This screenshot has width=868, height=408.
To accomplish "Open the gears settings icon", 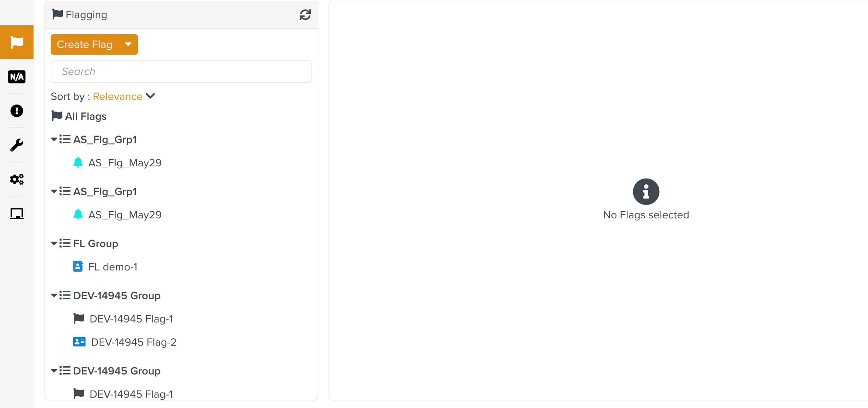I will [x=16, y=179].
